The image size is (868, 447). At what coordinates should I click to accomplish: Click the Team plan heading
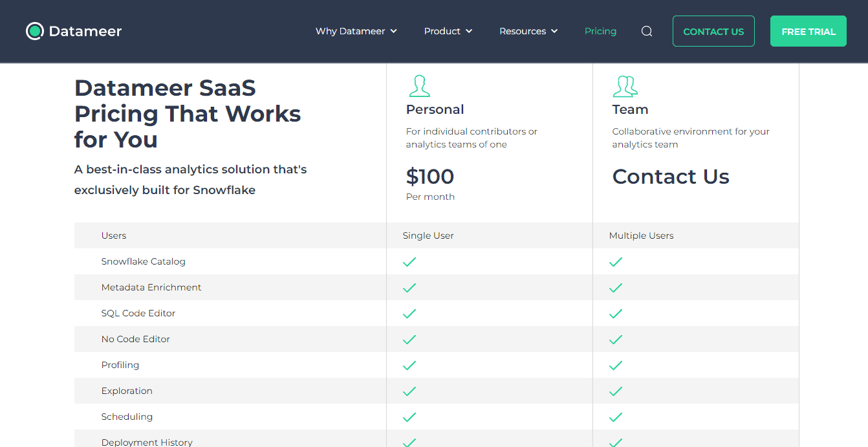(x=630, y=109)
